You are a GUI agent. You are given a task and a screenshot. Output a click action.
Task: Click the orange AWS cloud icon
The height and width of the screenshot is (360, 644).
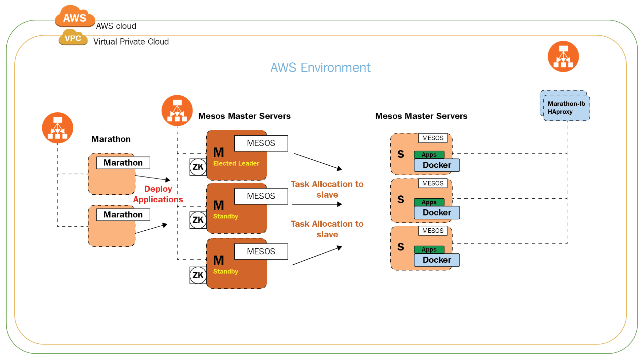(75, 16)
